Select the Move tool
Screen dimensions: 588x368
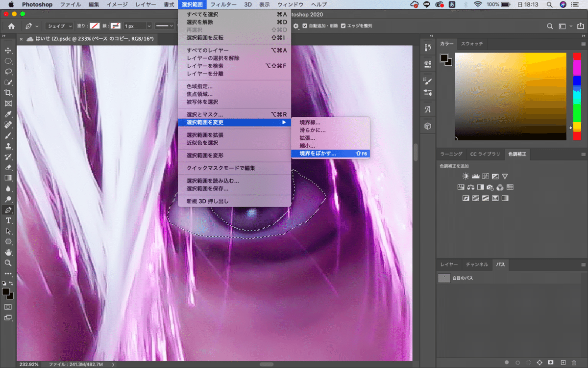tap(8, 51)
